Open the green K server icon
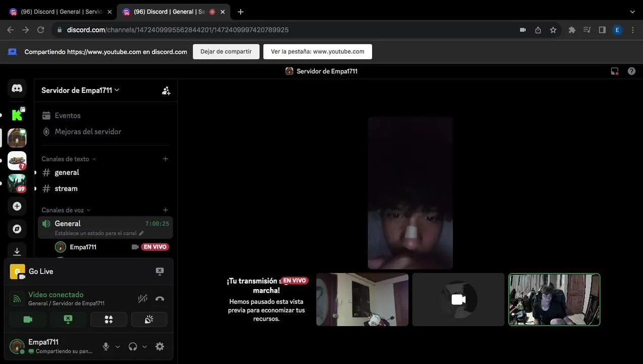The image size is (643, 364). coord(17,114)
